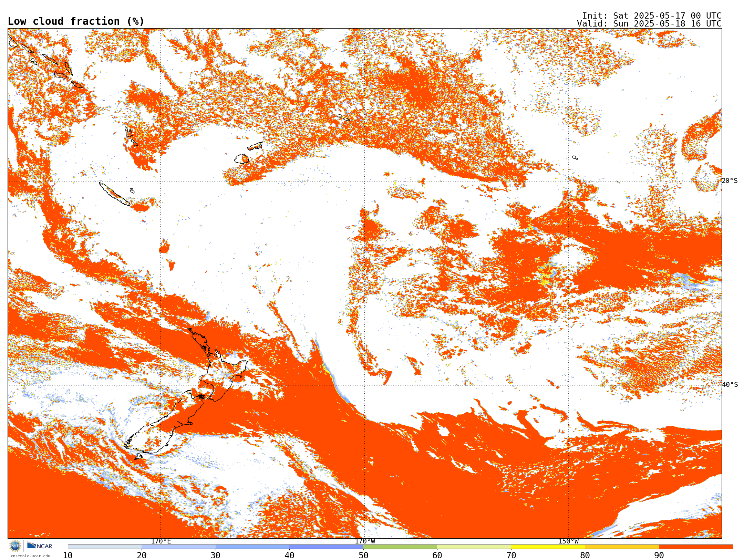
Task: Click the colorbar tick label 70
Action: (511, 556)
